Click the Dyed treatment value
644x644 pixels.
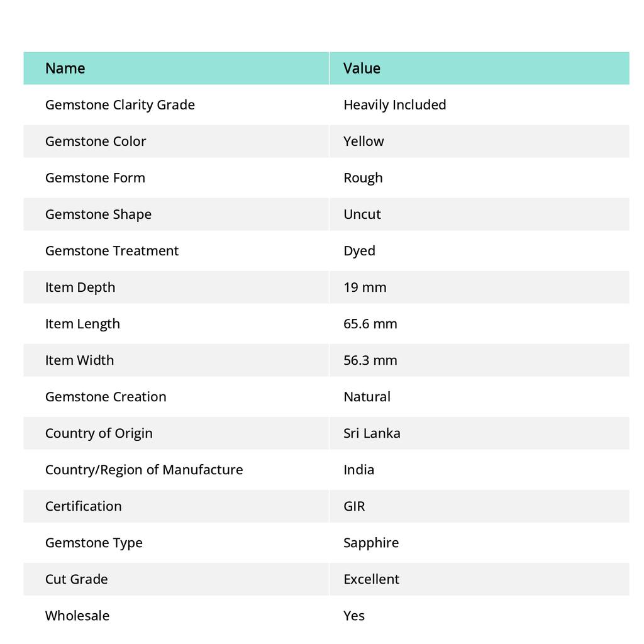pos(359,251)
